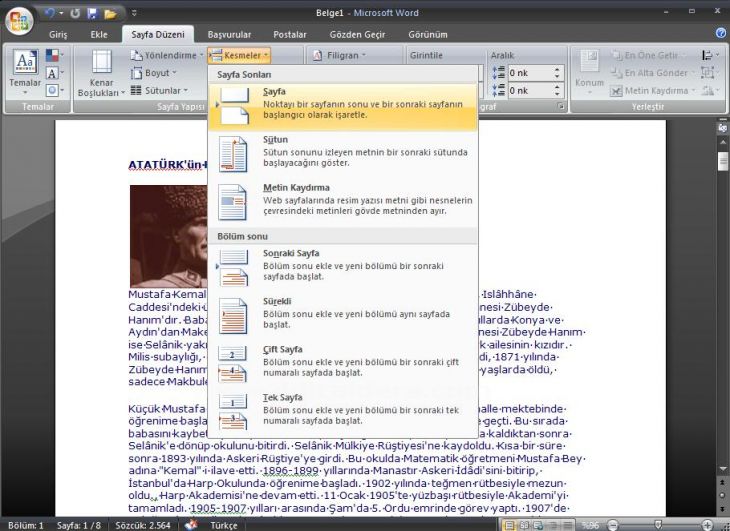Open the Yönlendirme orientation dropdown
The width and height of the screenshot is (730, 531).
[x=167, y=55]
